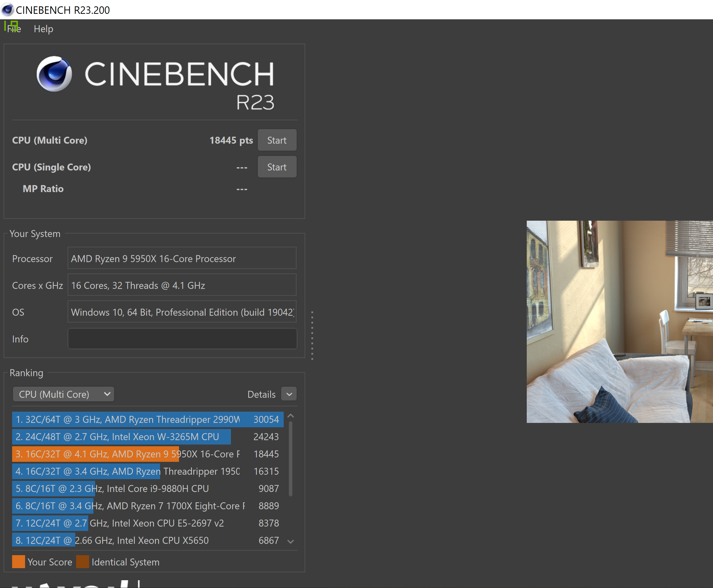Click the brown Identical System swatch
The height and width of the screenshot is (588, 713).
pyautogui.click(x=82, y=561)
